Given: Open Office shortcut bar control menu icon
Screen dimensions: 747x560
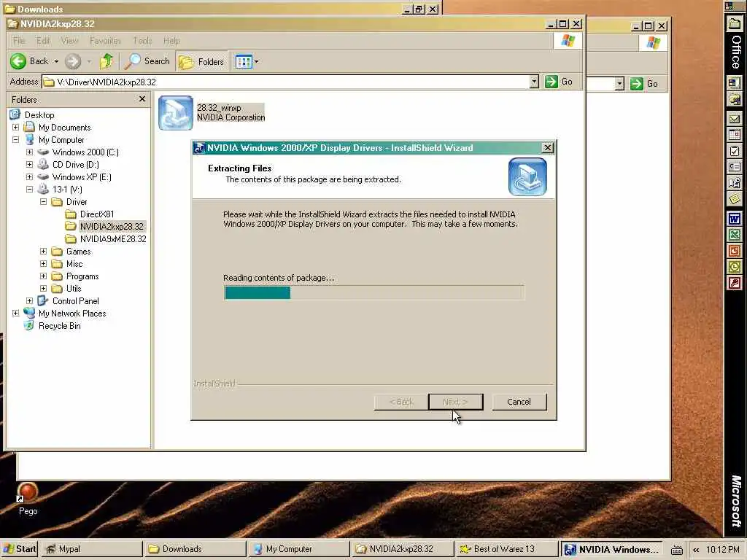Looking at the screenshot, I should pyautogui.click(x=729, y=6).
